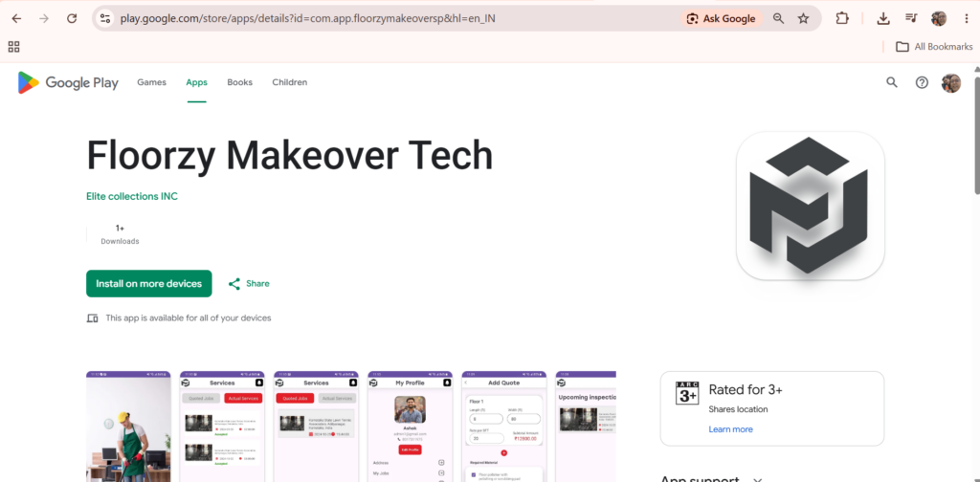
Task: Open the Actual Services screenshot thumbnail
Action: (x=222, y=427)
